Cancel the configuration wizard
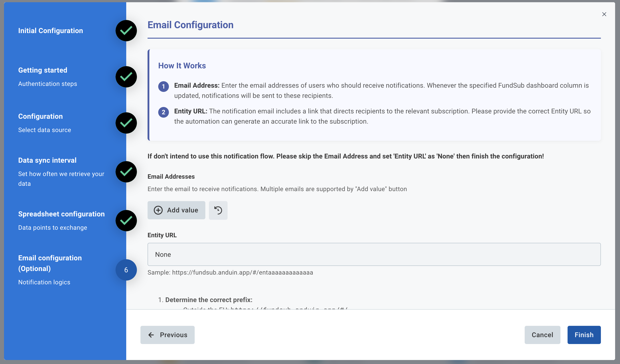620x364 pixels. pyautogui.click(x=542, y=335)
